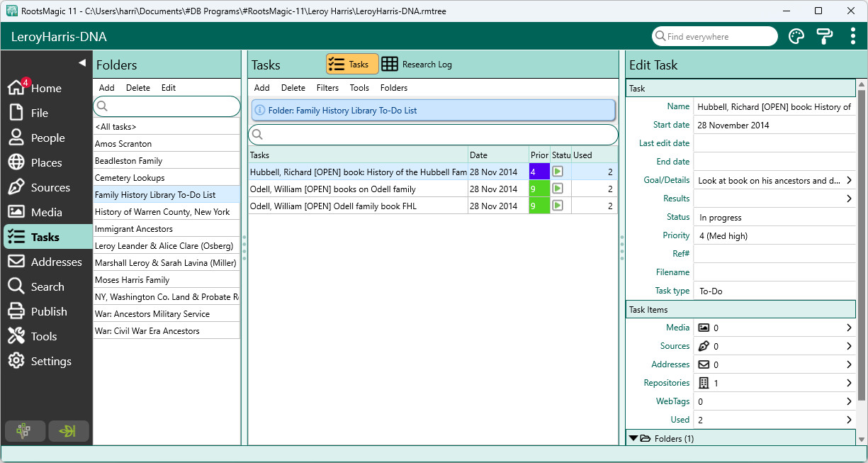This screenshot has height=463, width=868.
Task: Go to the Media page
Action: (47, 212)
